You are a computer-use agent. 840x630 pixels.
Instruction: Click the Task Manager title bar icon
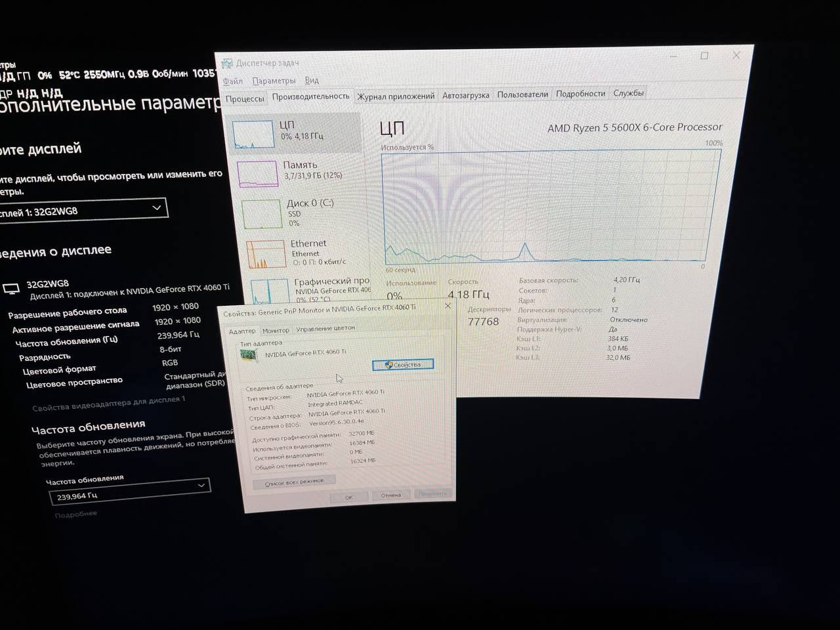pos(227,64)
